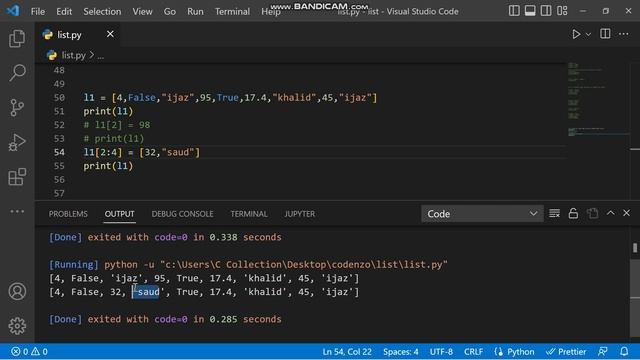Open the Run and Debug view
The height and width of the screenshot is (360, 640).
[17, 142]
